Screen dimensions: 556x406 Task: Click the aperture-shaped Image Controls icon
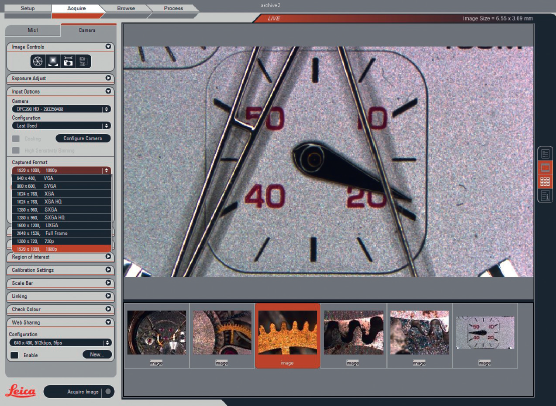[x=38, y=61]
